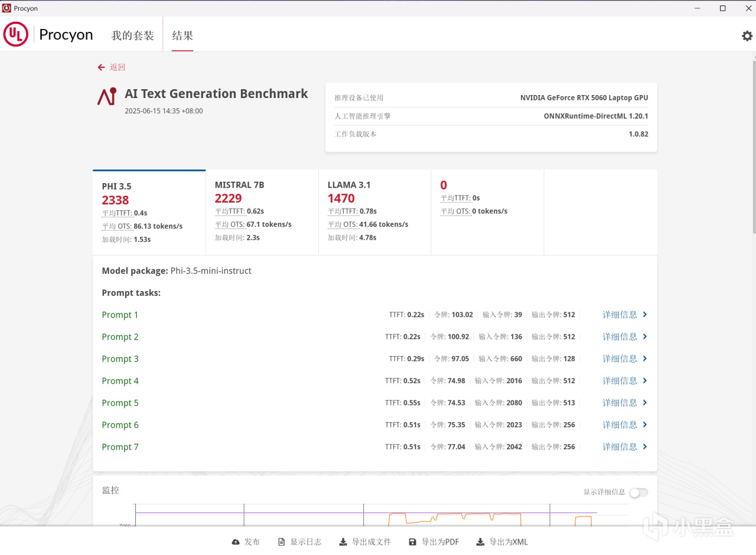Click the 导出为XML button label
Viewport: 756px width, 555px height.
(509, 542)
